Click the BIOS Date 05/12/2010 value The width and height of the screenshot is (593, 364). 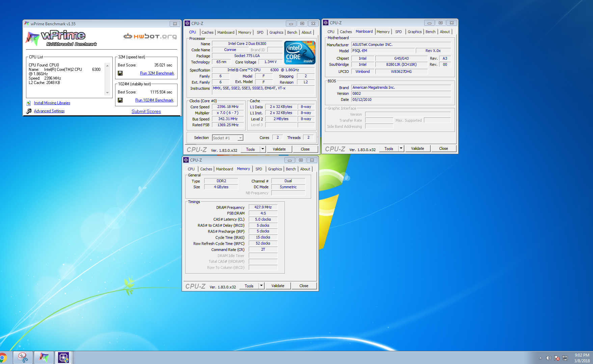[x=401, y=100]
